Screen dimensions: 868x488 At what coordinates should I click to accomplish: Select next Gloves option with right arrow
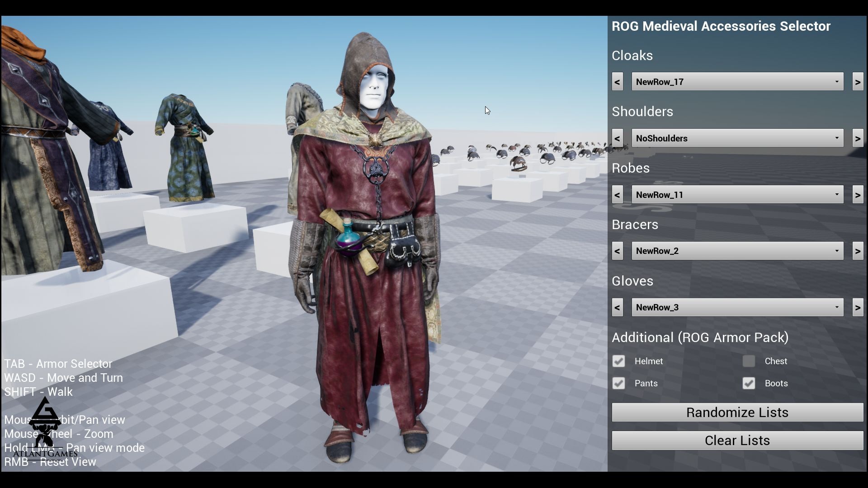(858, 307)
